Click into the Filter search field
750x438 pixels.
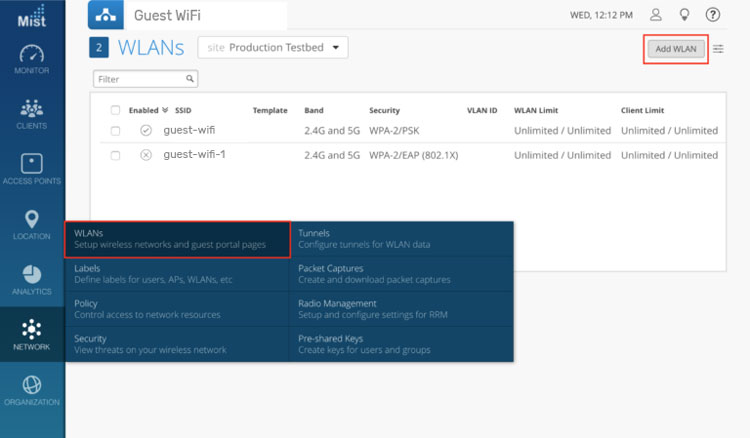click(140, 78)
